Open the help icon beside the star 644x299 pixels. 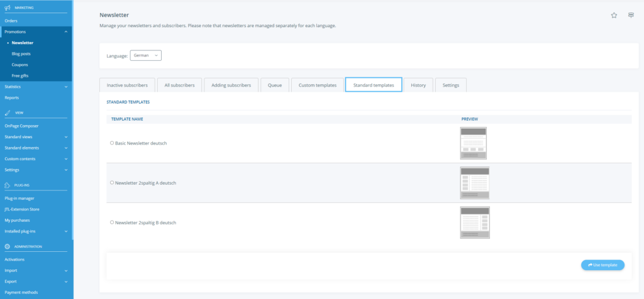tap(631, 16)
